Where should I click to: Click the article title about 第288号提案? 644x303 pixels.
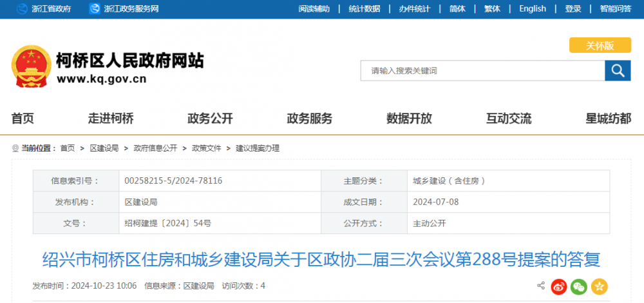(321, 259)
